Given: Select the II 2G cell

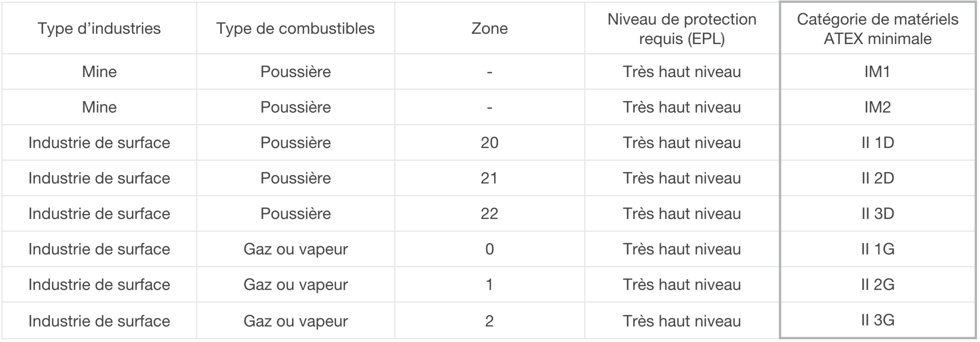Looking at the screenshot, I should (877, 284).
